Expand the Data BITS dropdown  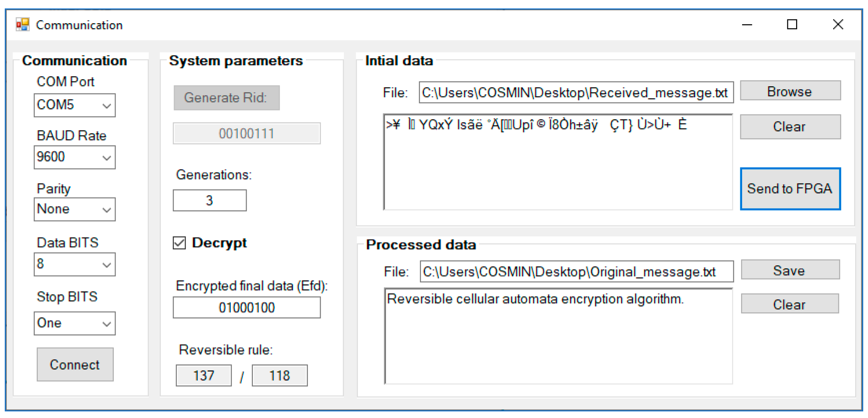click(x=106, y=265)
